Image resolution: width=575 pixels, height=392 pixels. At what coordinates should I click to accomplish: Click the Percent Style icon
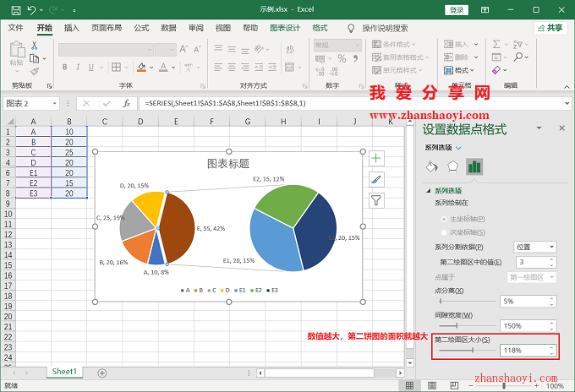click(342, 58)
